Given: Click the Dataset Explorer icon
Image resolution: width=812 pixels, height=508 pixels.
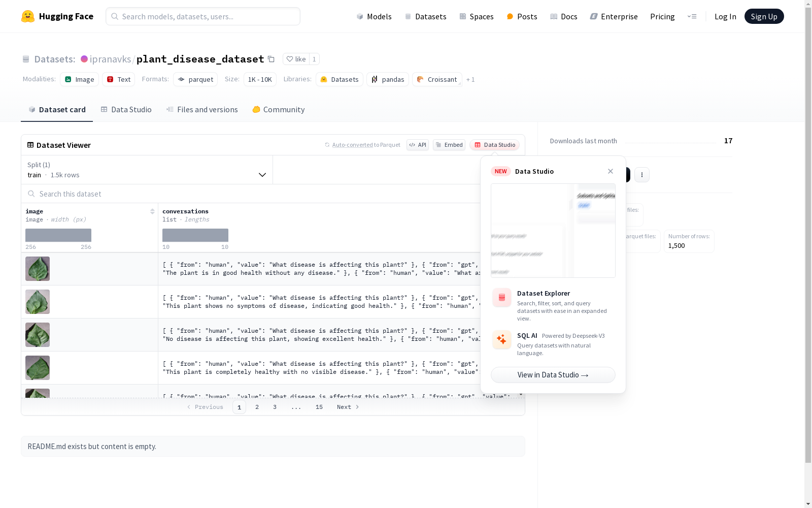Looking at the screenshot, I should [502, 298].
